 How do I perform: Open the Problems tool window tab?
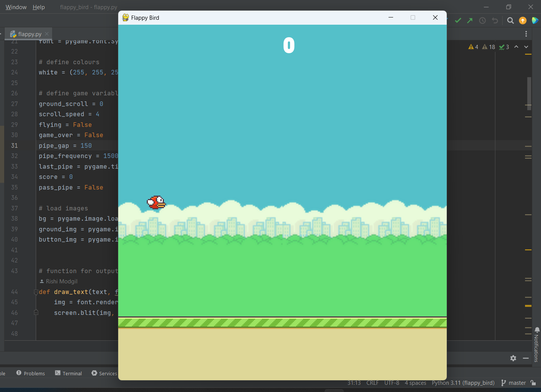30,373
